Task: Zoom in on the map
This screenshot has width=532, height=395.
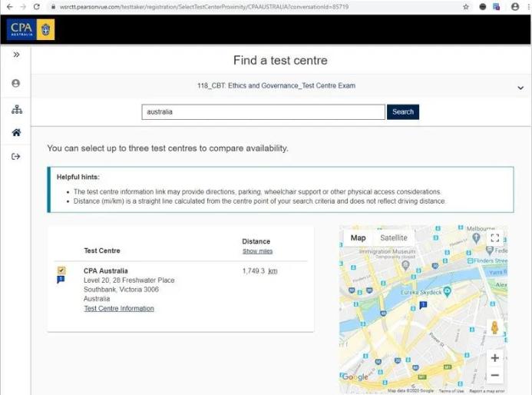Action: (x=494, y=357)
